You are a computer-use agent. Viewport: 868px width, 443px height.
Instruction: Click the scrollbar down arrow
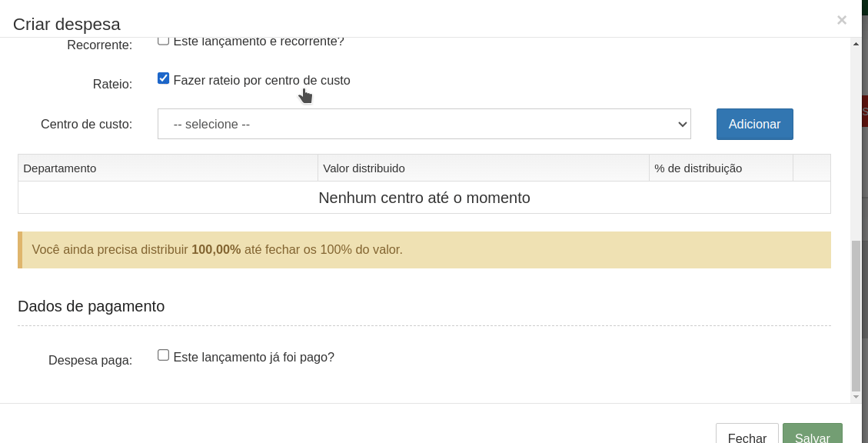click(x=856, y=397)
